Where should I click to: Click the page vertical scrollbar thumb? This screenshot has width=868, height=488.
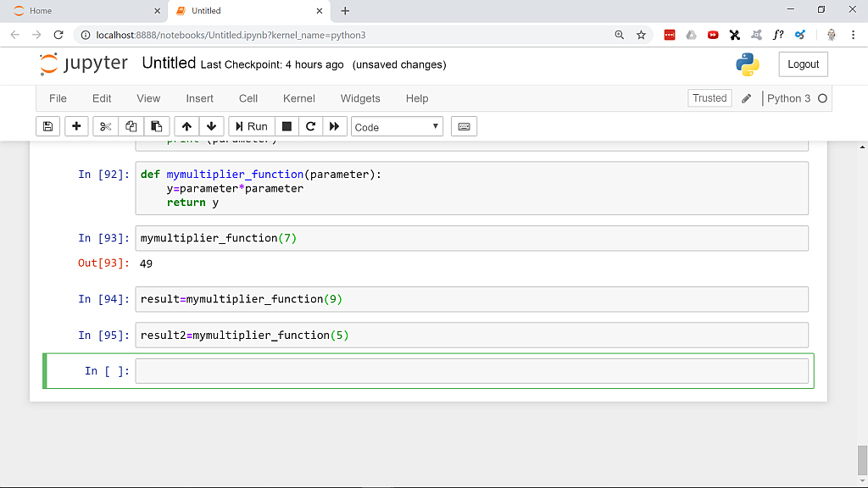click(x=862, y=460)
